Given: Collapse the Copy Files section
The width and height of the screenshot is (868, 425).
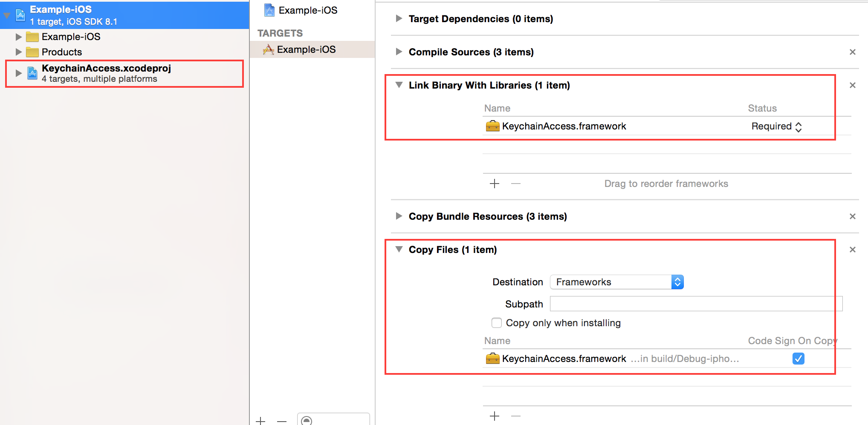Looking at the screenshot, I should tap(399, 250).
